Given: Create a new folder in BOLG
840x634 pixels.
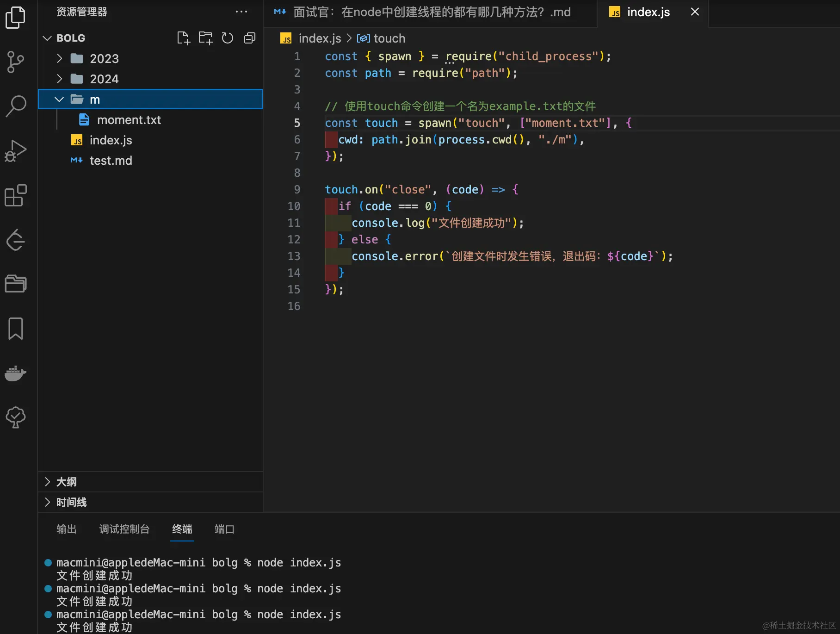Looking at the screenshot, I should (x=205, y=38).
